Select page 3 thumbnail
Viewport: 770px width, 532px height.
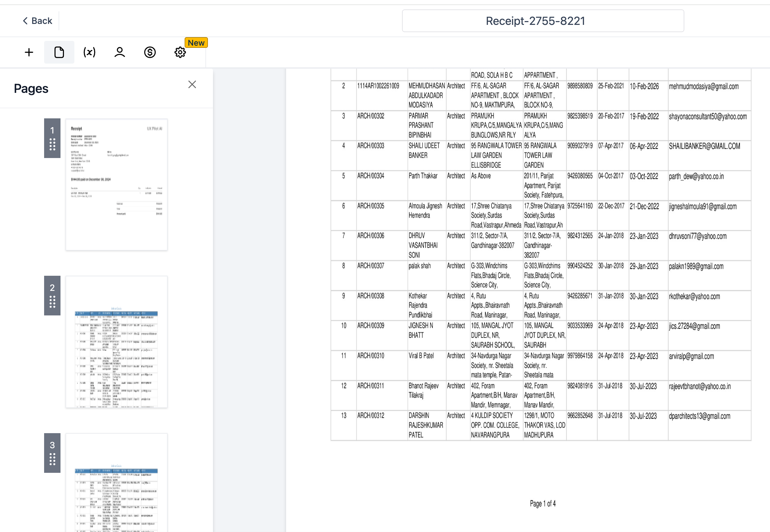(117, 483)
